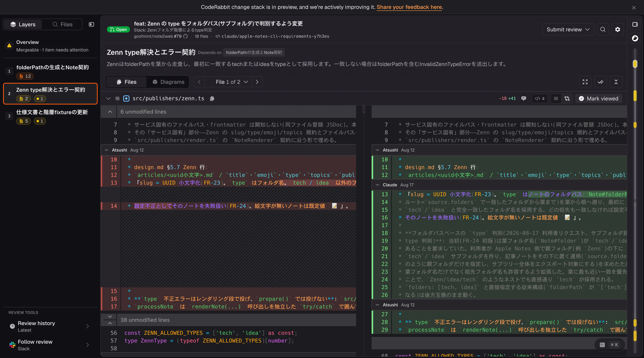Expand Follow review on Slack
The image size is (644, 358).
tap(50, 345)
